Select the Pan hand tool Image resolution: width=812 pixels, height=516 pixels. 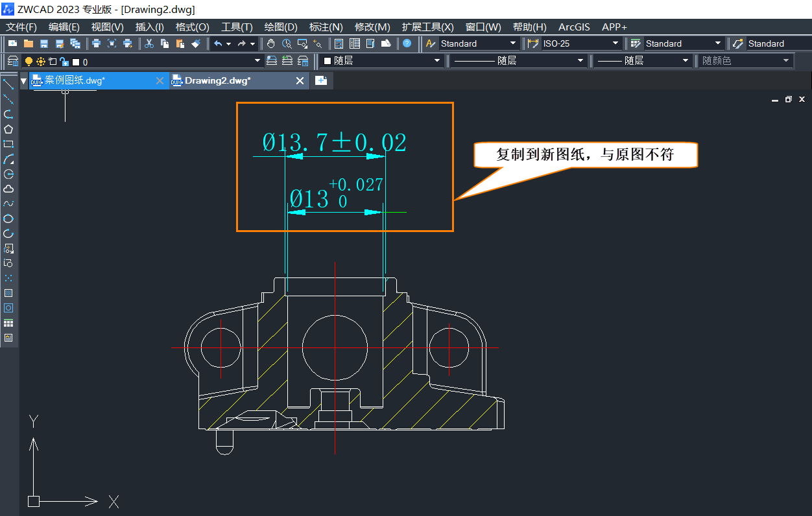tap(271, 43)
